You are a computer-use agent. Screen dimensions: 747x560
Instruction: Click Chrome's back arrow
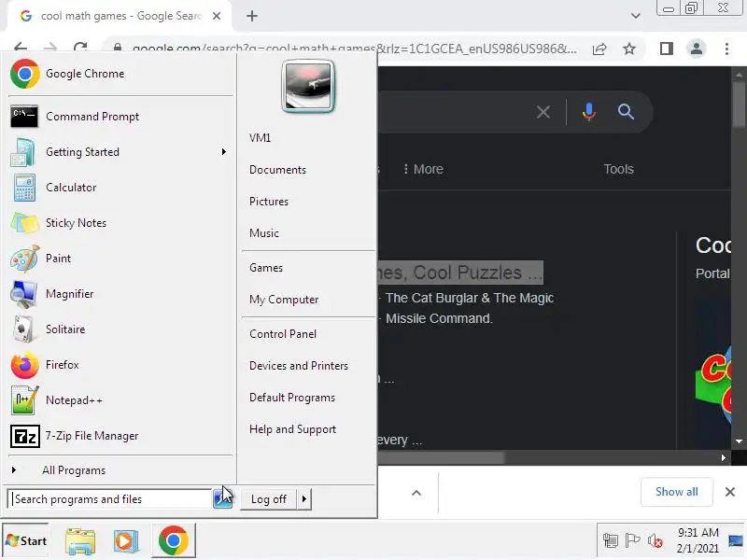tap(21, 48)
